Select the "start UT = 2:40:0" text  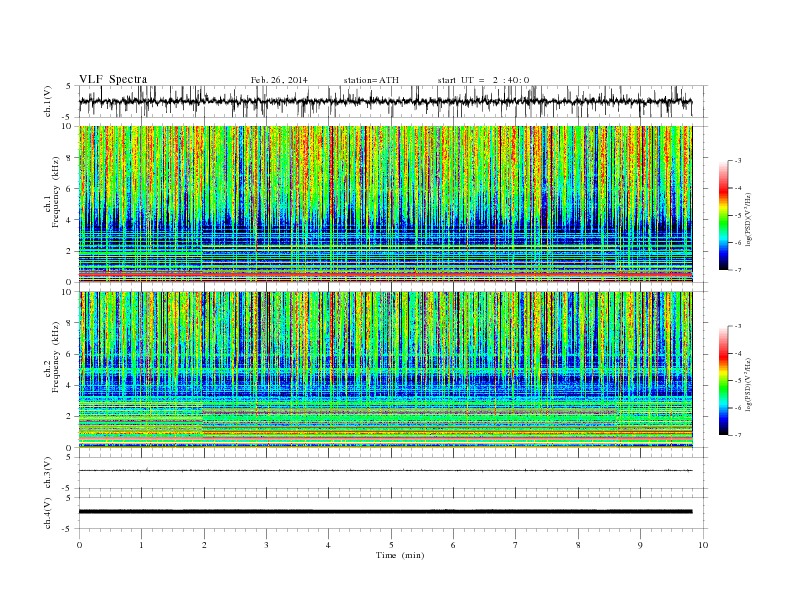click(x=483, y=80)
